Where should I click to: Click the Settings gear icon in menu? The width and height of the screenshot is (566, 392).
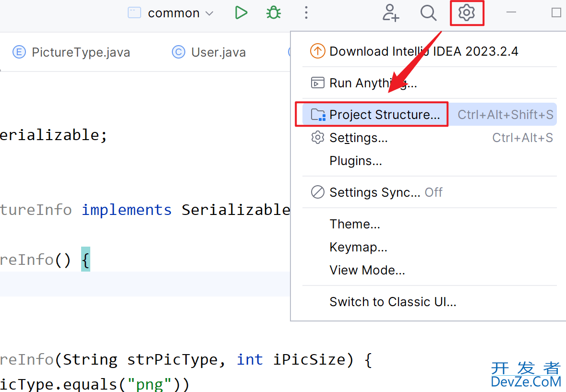click(318, 138)
